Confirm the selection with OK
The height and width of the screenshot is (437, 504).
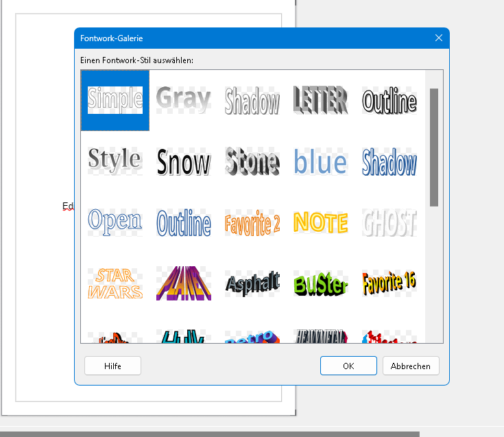pyautogui.click(x=348, y=366)
